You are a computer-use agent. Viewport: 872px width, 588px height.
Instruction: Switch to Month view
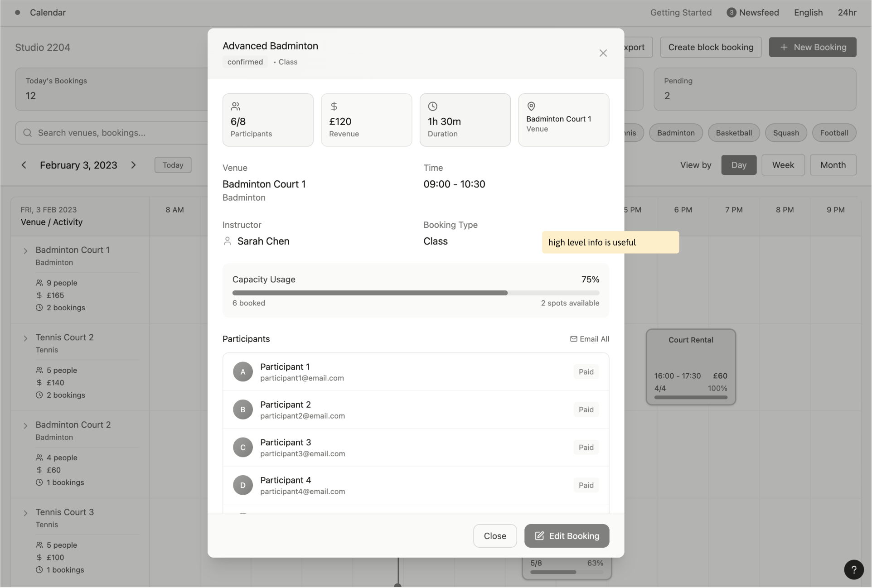coord(833,165)
